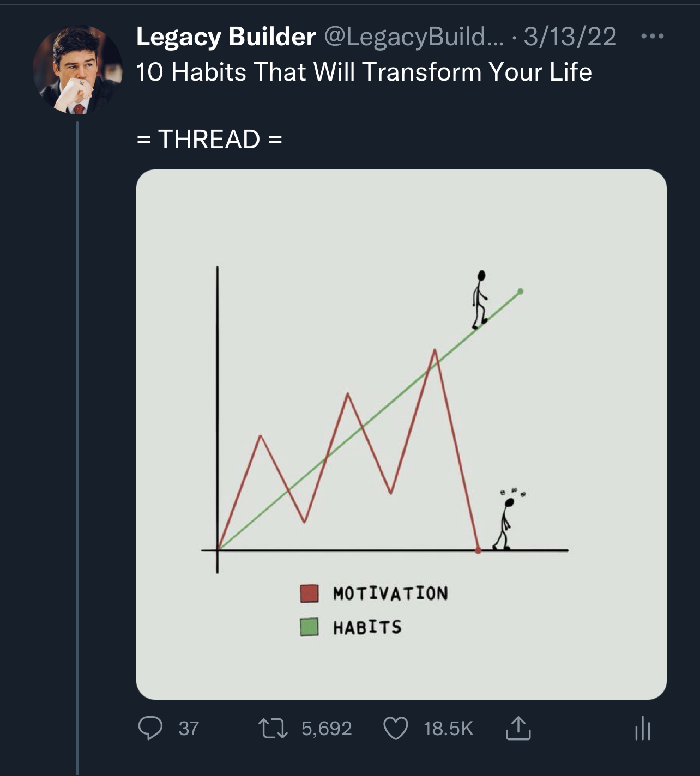Screen dimensions: 700x776
Task: Click the dizzy stick figure on the axis
Action: [505, 523]
